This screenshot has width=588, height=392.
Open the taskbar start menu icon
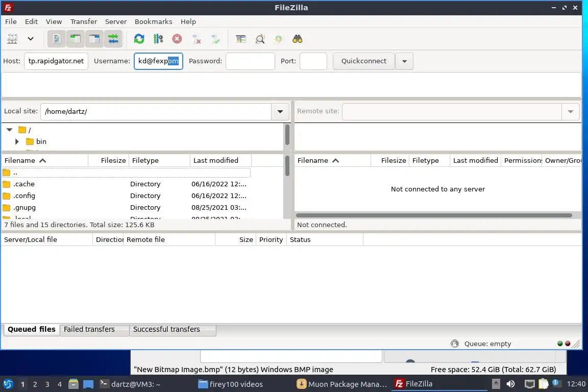[8, 384]
